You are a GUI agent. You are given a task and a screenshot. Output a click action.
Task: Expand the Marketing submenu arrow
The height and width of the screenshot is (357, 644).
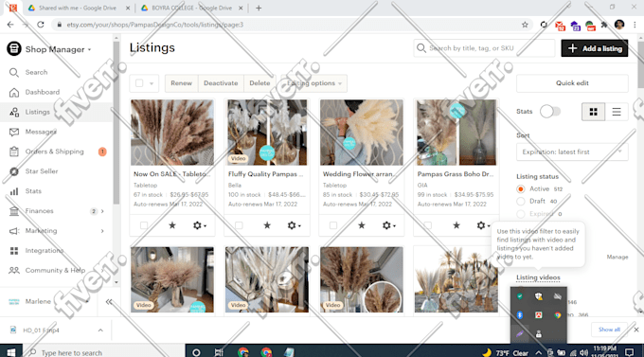click(102, 231)
